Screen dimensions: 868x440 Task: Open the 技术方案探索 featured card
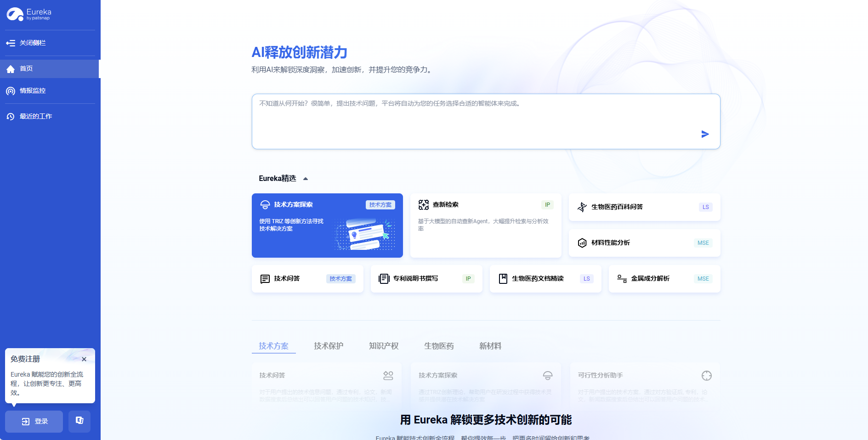tap(327, 226)
